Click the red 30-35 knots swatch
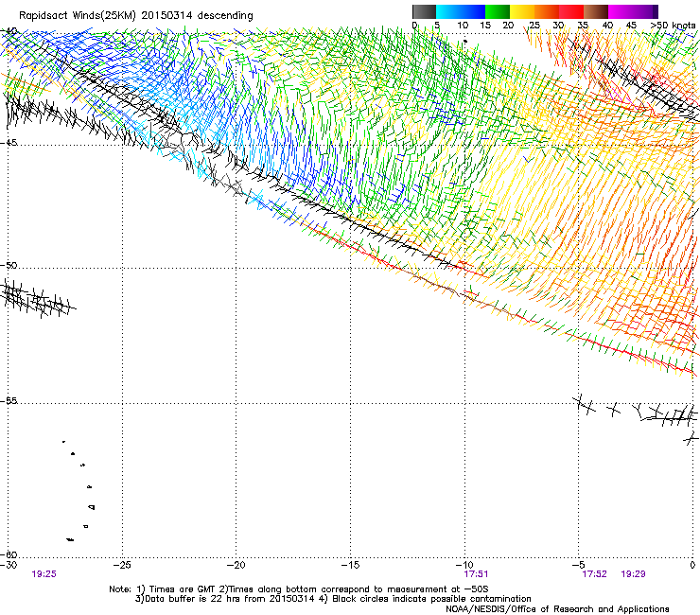The width and height of the screenshot is (700, 615). pos(571,11)
